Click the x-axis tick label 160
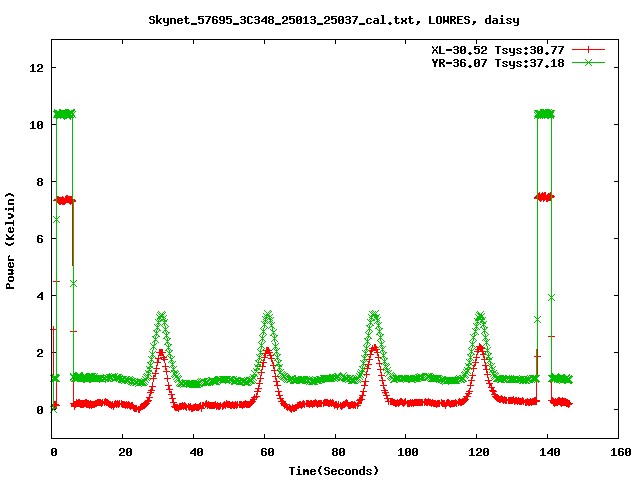The width and height of the screenshot is (640, 480). click(x=621, y=452)
